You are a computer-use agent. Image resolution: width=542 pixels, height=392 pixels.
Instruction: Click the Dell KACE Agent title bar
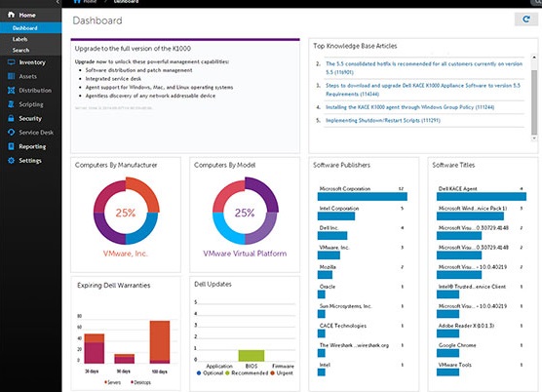point(482,197)
